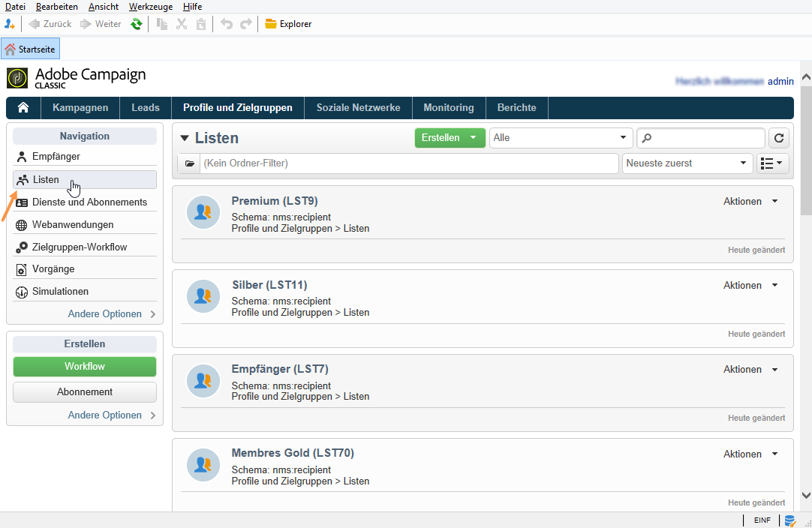
Task: Click the connection icon in the toolbar
Action: coord(9,24)
